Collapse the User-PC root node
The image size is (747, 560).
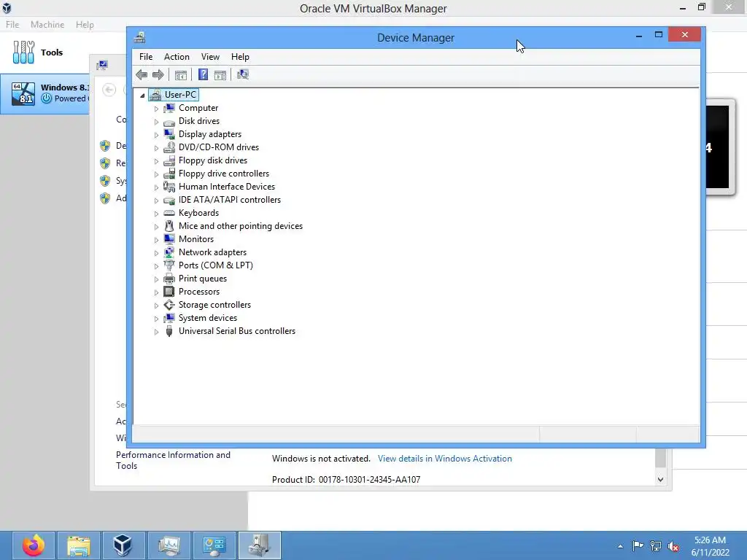(142, 96)
